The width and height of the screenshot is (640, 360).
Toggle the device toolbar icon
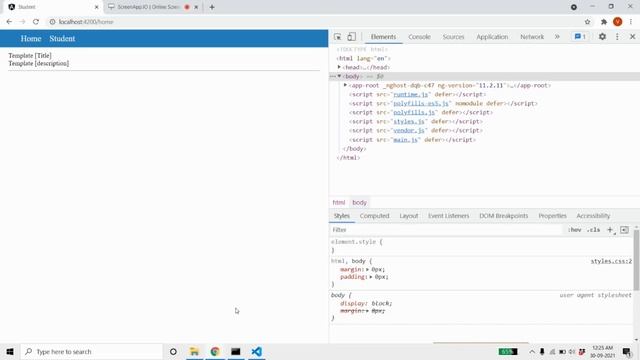351,37
